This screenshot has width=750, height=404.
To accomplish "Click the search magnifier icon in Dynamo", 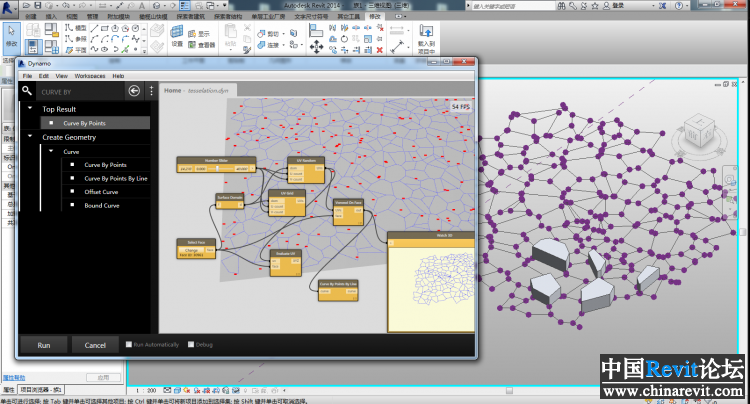I will point(27,90).
